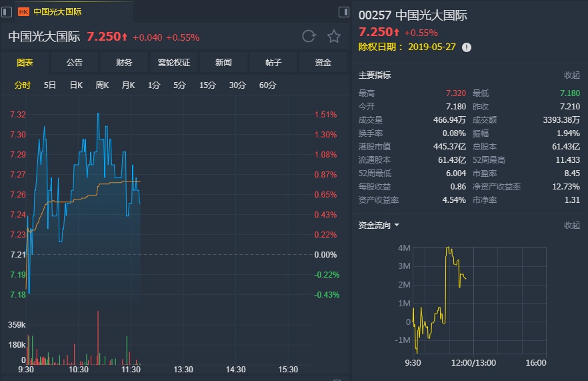Click the 359k volume axis label

pos(17,325)
